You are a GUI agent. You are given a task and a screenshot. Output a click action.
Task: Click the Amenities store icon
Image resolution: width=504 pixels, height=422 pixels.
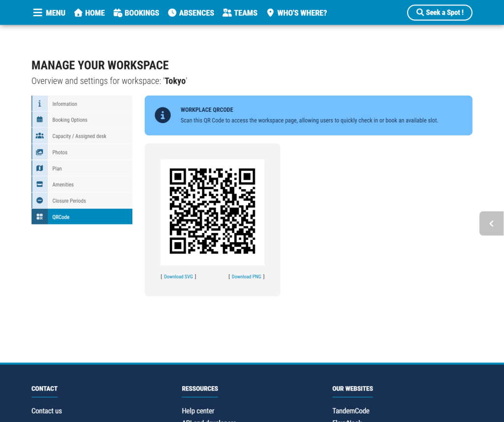pos(39,184)
